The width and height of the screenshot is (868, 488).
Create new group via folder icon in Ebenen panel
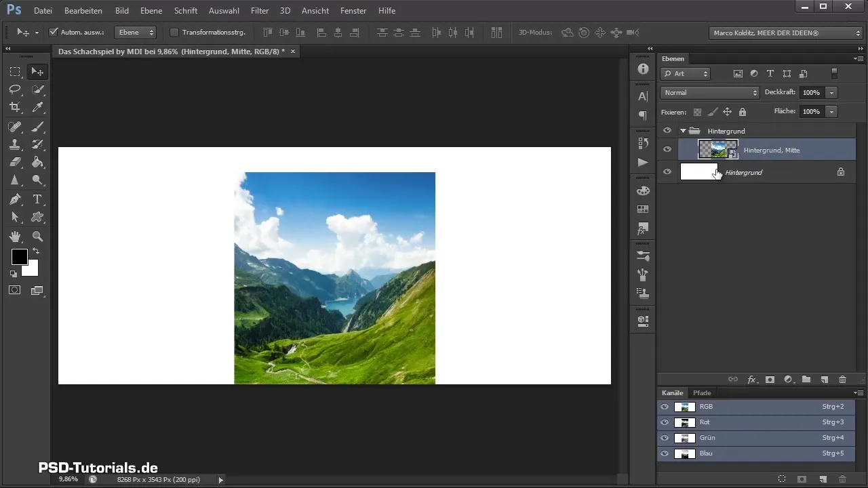(806, 380)
